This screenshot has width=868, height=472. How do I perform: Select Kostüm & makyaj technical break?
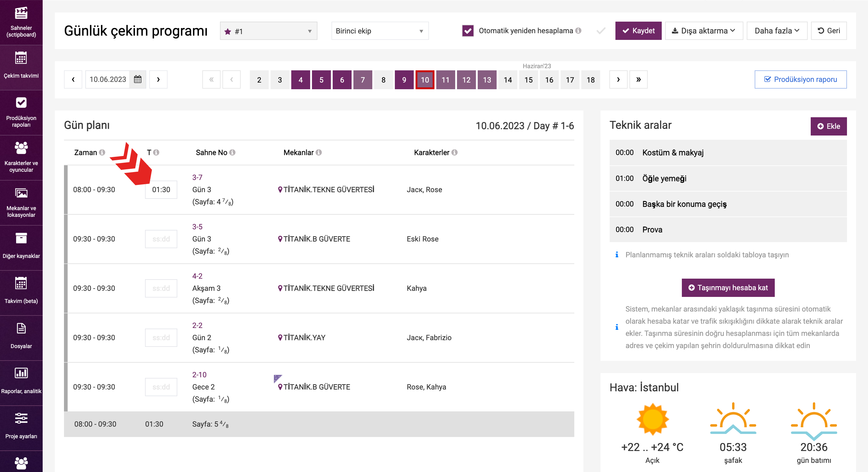click(x=728, y=153)
